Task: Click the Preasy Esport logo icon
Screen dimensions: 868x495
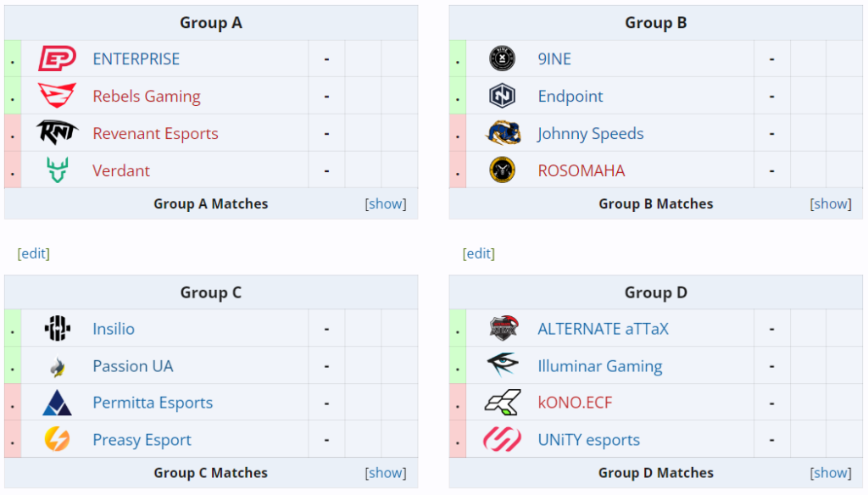Action: (57, 440)
